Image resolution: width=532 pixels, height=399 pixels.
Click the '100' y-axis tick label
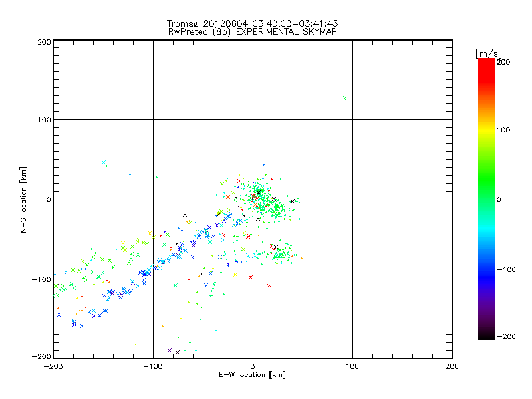click(44, 120)
